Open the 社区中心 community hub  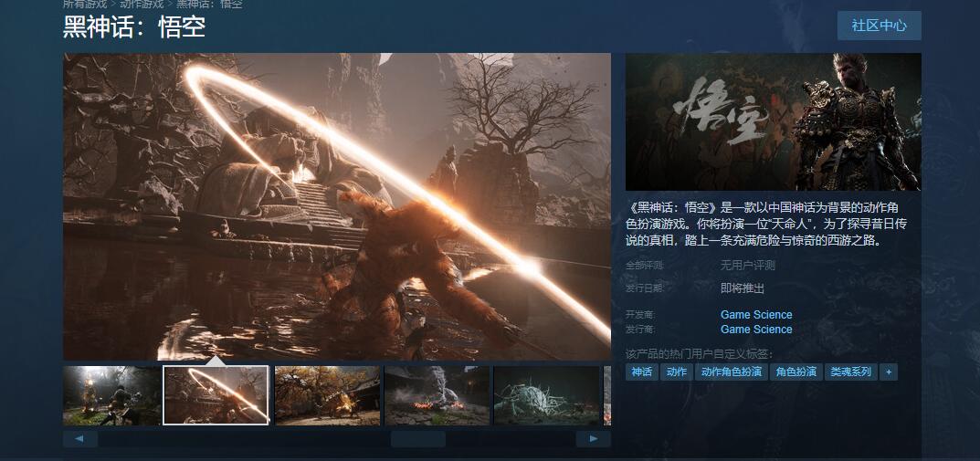879,26
